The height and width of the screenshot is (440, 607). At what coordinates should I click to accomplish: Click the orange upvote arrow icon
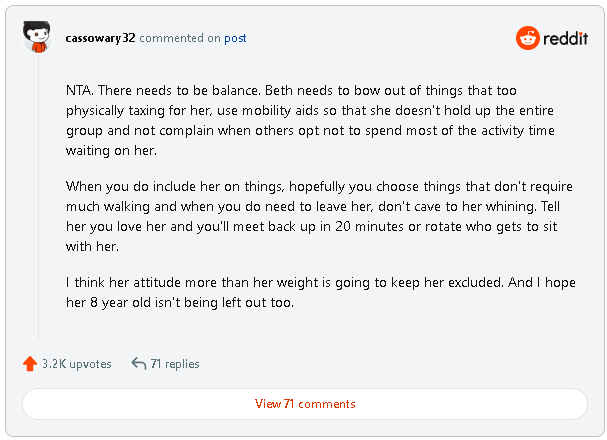(x=30, y=364)
